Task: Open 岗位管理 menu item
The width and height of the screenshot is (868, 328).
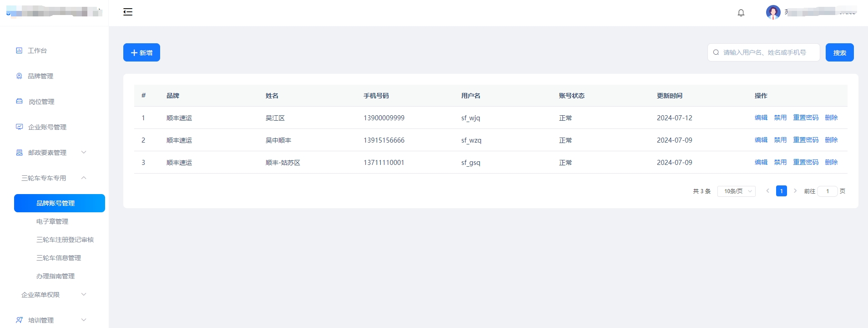Action: (x=41, y=102)
